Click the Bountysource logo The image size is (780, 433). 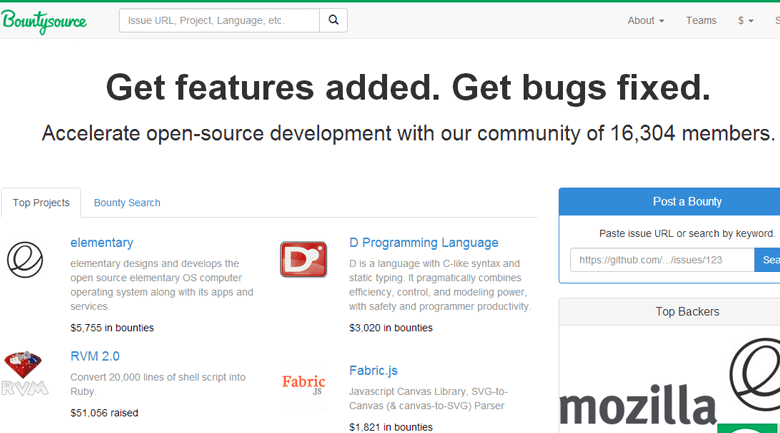pyautogui.click(x=44, y=21)
